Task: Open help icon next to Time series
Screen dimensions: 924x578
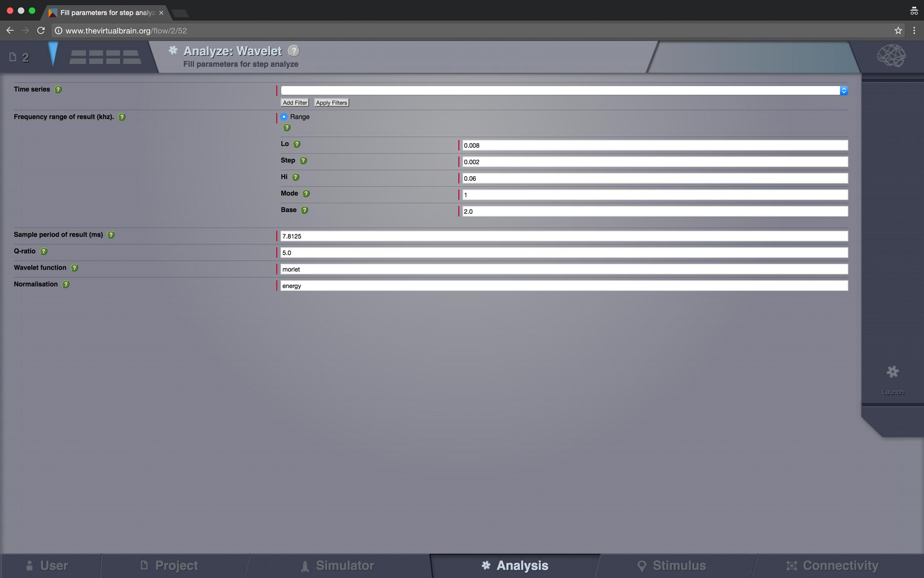Action: (58, 89)
